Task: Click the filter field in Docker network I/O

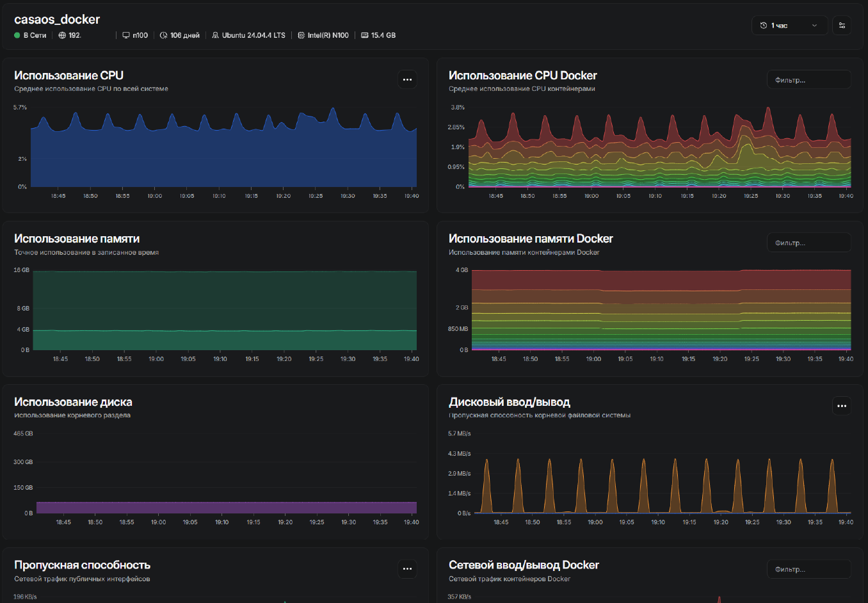Action: (808, 569)
